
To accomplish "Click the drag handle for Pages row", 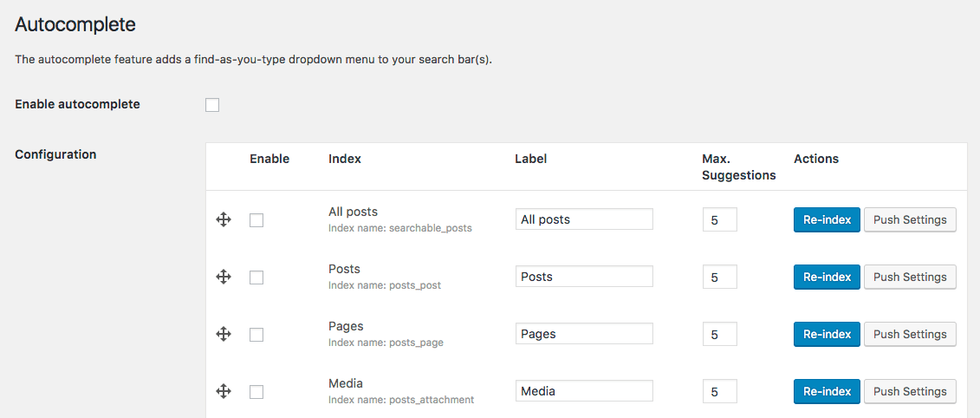I will [x=224, y=334].
